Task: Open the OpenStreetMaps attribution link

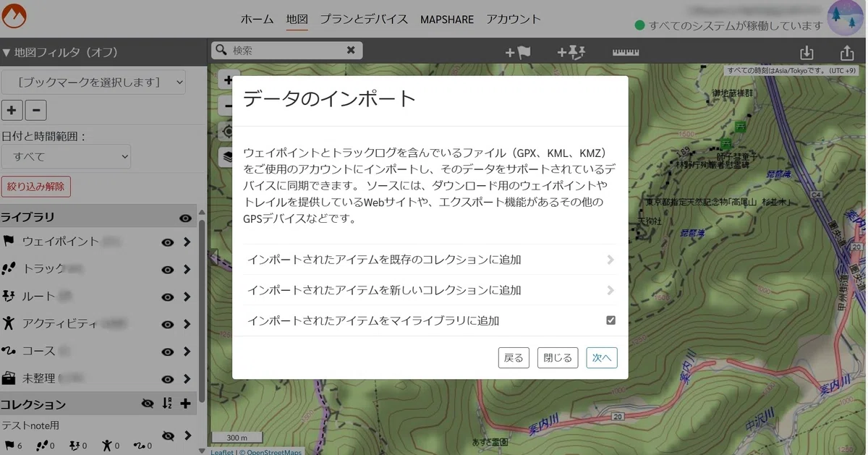Action: click(x=274, y=451)
